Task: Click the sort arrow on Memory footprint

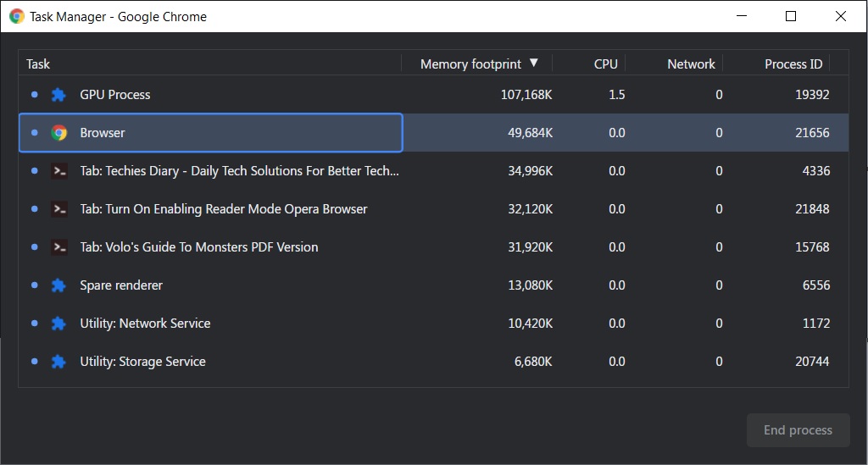Action: [x=534, y=63]
